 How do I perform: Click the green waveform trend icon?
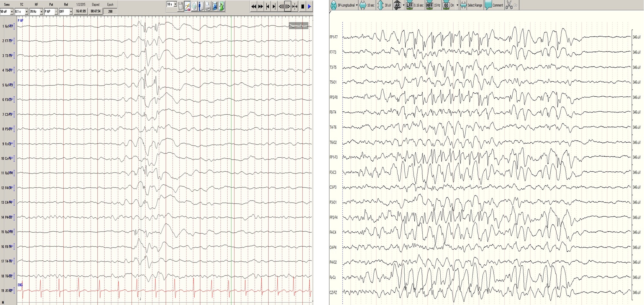coord(222,6)
